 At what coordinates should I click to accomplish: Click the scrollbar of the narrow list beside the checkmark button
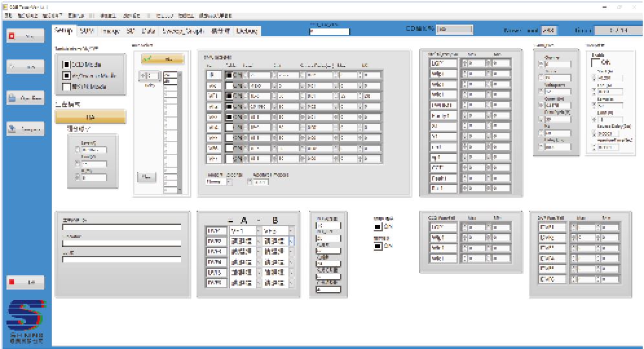pos(180,132)
